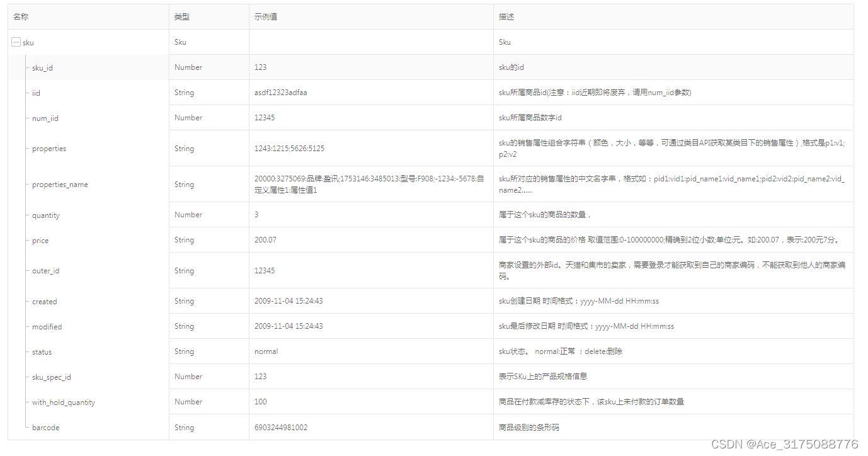Viewport: 868px width, 456px height.
Task: Click the with_hold_quantity field
Action: click(63, 402)
